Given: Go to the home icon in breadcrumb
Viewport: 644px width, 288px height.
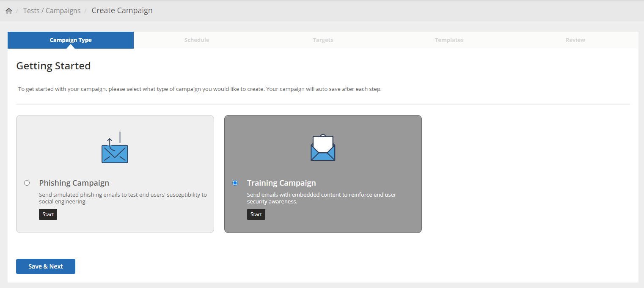Looking at the screenshot, I should coord(9,11).
